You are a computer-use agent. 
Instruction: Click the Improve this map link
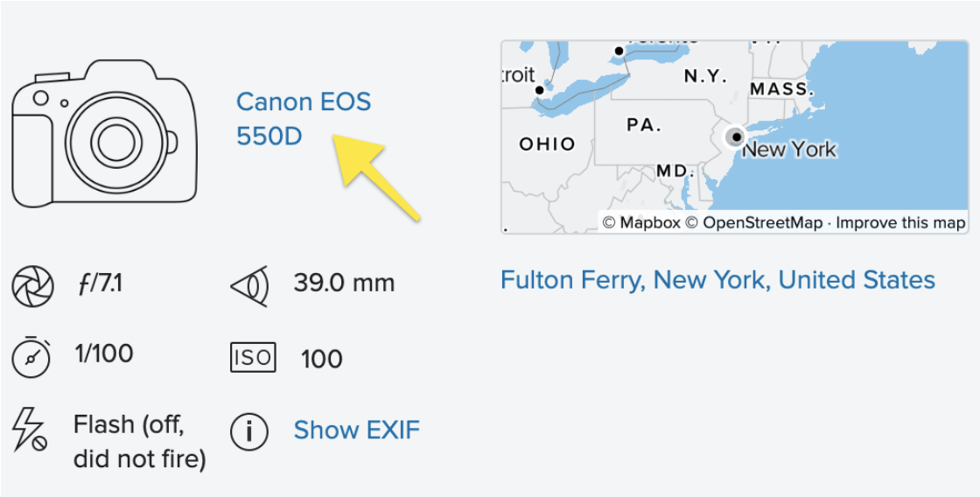pyautogui.click(x=900, y=222)
